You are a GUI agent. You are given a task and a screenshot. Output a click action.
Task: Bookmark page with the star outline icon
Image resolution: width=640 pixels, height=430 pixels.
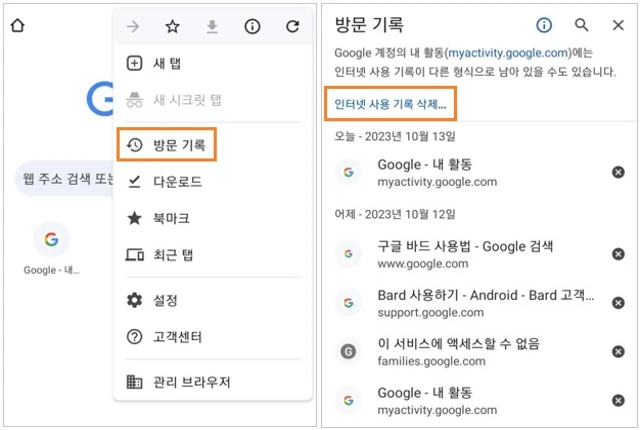(x=172, y=27)
